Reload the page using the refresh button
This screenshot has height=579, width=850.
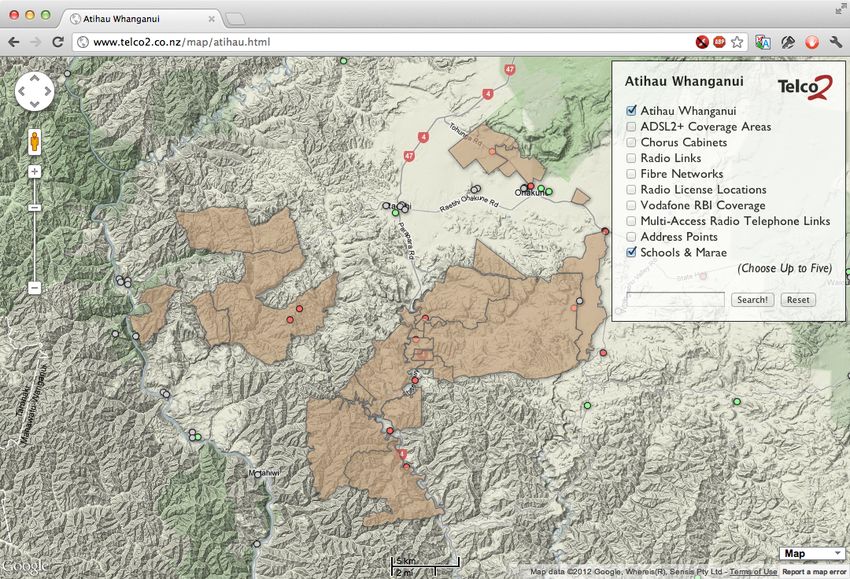(x=59, y=42)
